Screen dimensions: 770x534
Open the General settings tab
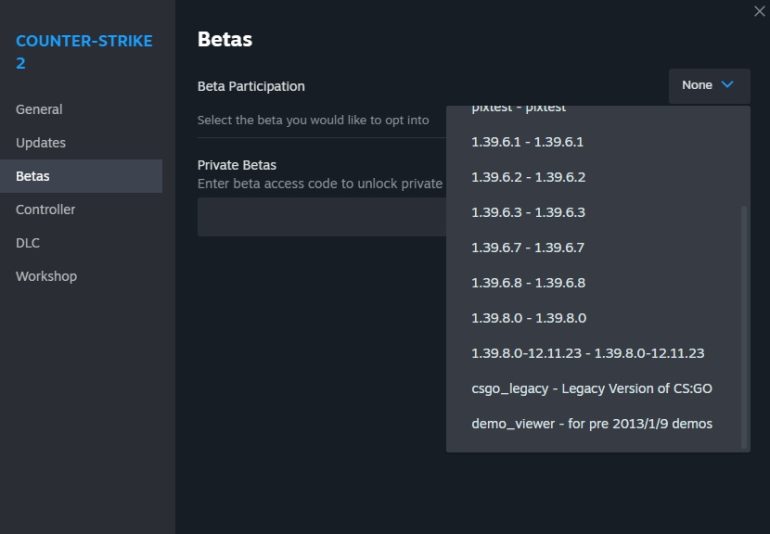(39, 109)
